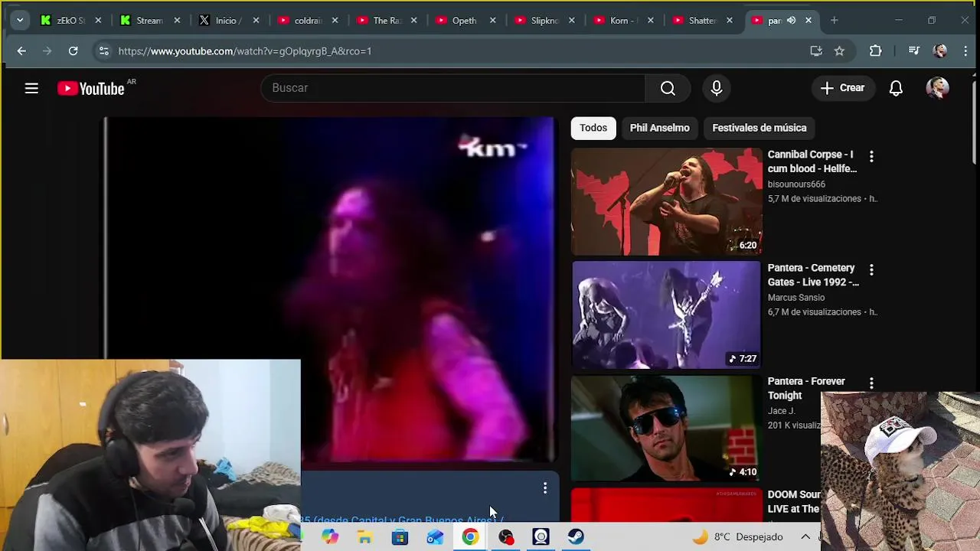Open options menu for Forever Tonight video
The width and height of the screenshot is (980, 551).
click(x=871, y=383)
